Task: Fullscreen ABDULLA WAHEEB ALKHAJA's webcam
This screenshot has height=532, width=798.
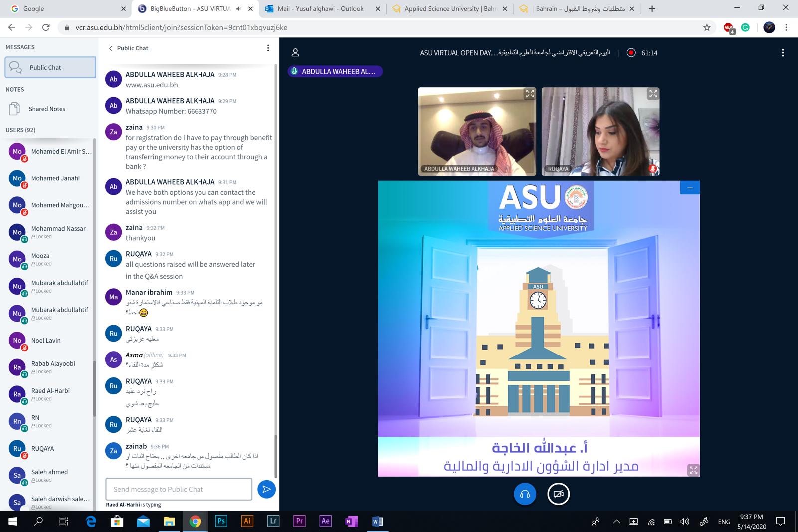Action: click(x=530, y=94)
